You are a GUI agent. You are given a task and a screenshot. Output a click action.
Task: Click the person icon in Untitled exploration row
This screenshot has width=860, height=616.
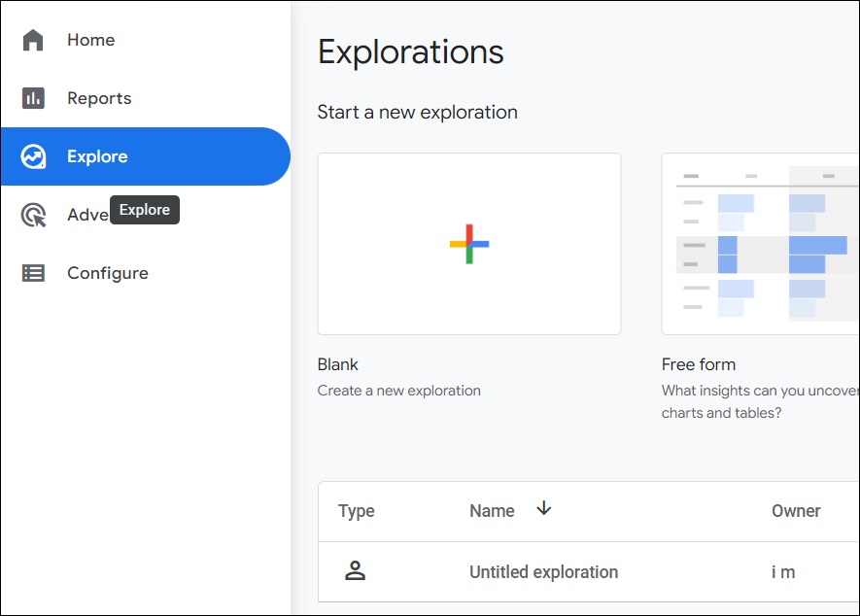point(355,571)
